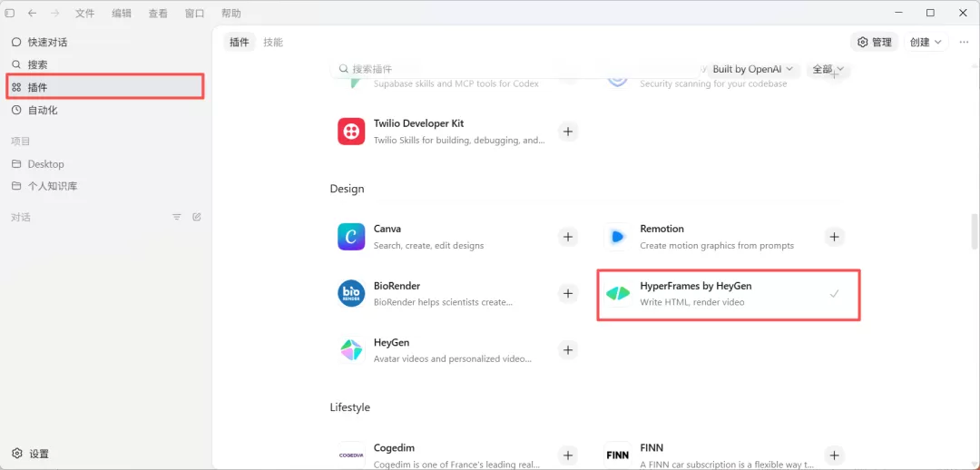Go forward with the right arrow

55,13
